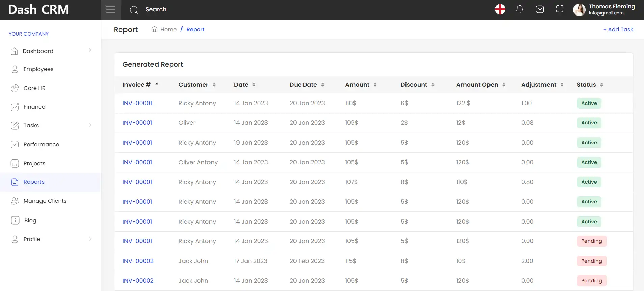Image resolution: width=644 pixels, height=291 pixels.
Task: Click the Projects bar chart icon
Action: pos(15,163)
